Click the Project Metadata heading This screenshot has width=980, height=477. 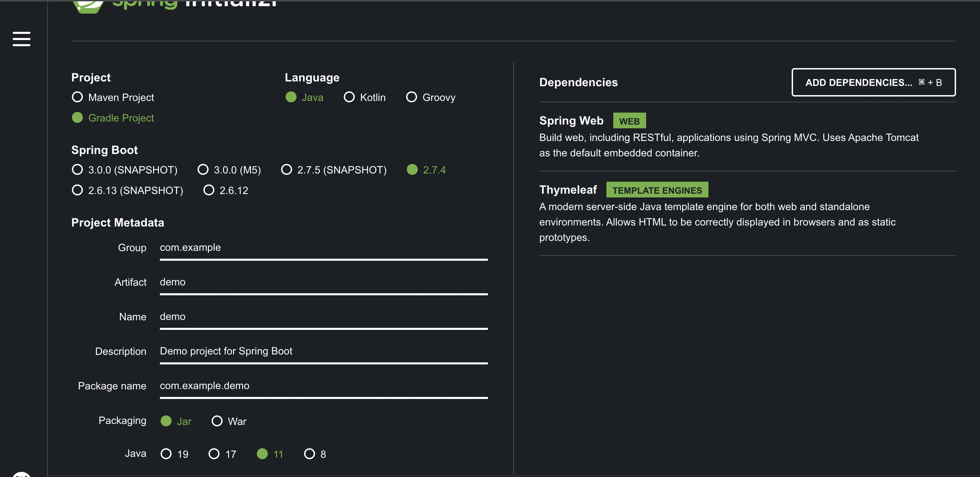[117, 223]
